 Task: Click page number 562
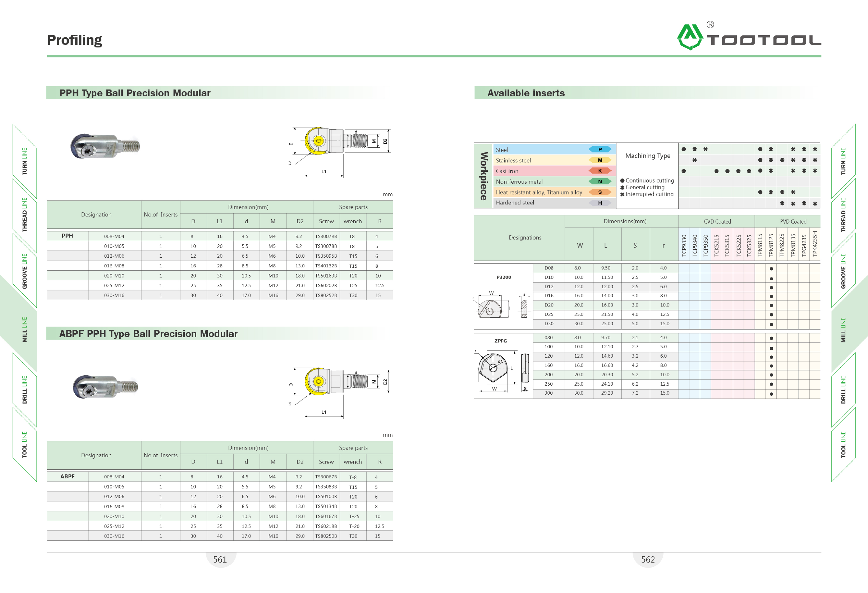point(648,560)
